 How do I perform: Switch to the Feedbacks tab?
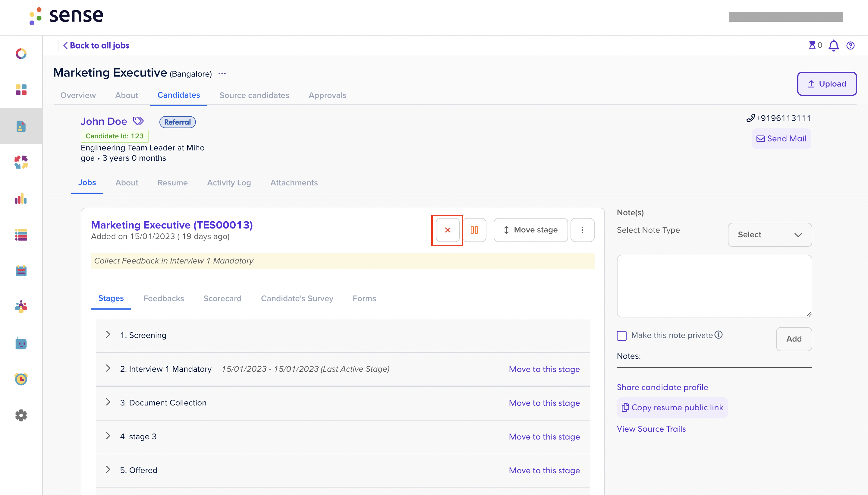[163, 298]
